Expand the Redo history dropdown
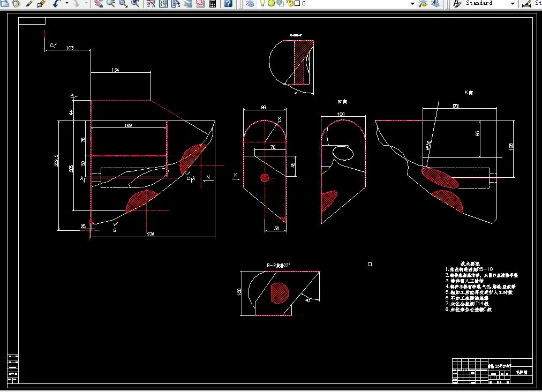Viewport: 542px width, 392px height. (x=86, y=3)
